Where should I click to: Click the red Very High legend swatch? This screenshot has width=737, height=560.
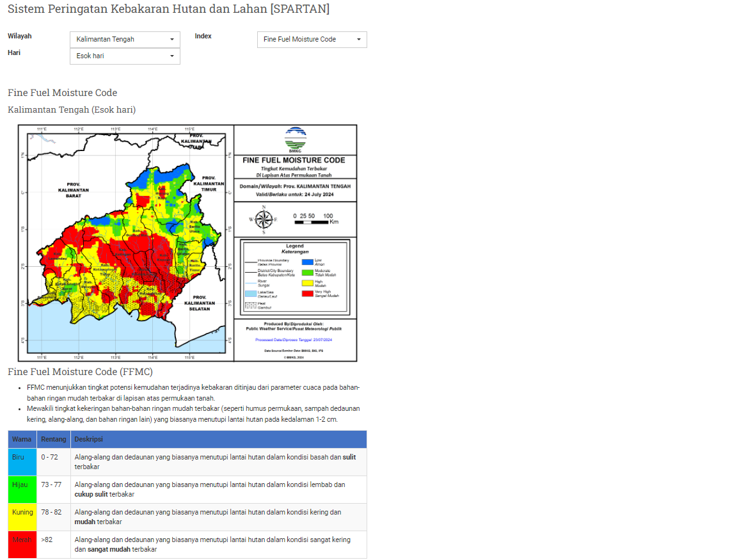click(x=307, y=294)
